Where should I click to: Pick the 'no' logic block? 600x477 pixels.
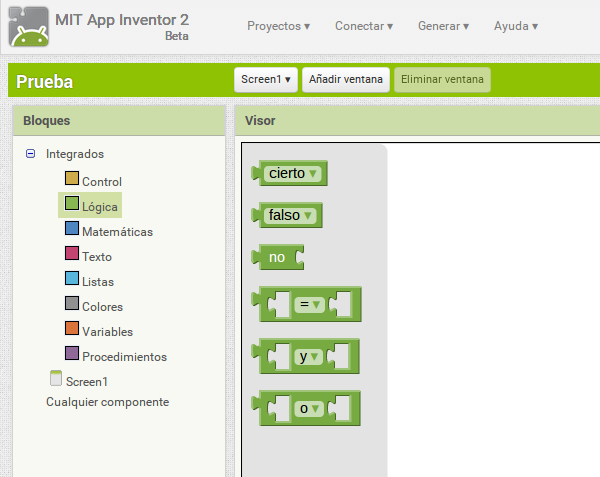278,257
